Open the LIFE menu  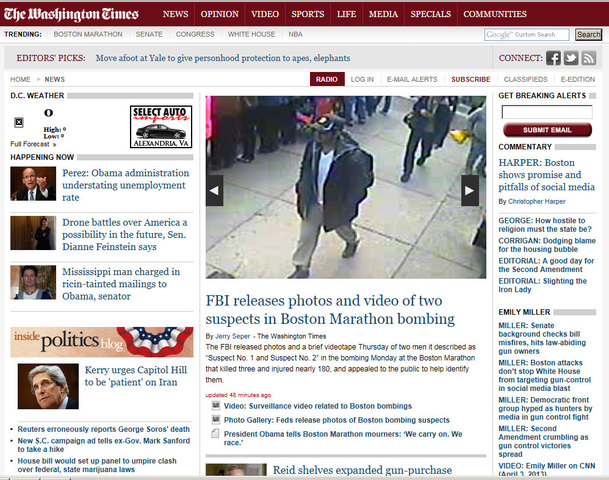click(x=346, y=14)
